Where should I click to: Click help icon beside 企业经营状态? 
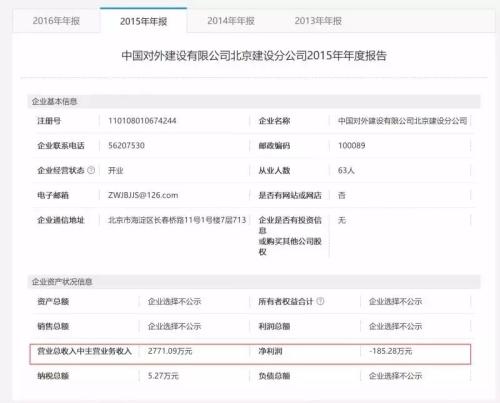tap(91, 170)
